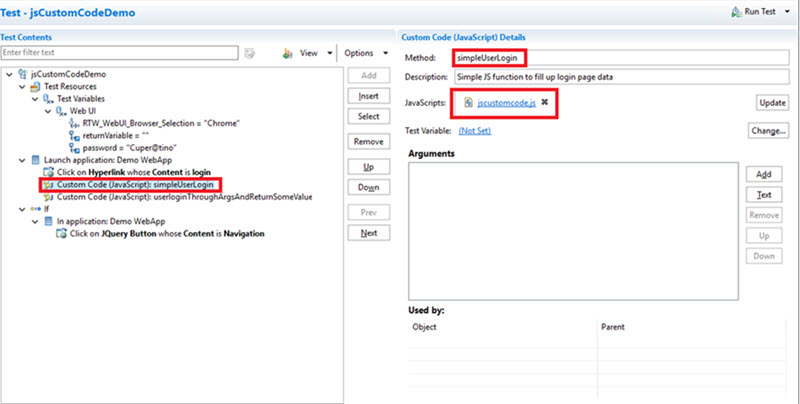The width and height of the screenshot is (800, 404).
Task: Click the userloginThroughArgsAndReturnSomeValue code icon
Action: (x=48, y=197)
